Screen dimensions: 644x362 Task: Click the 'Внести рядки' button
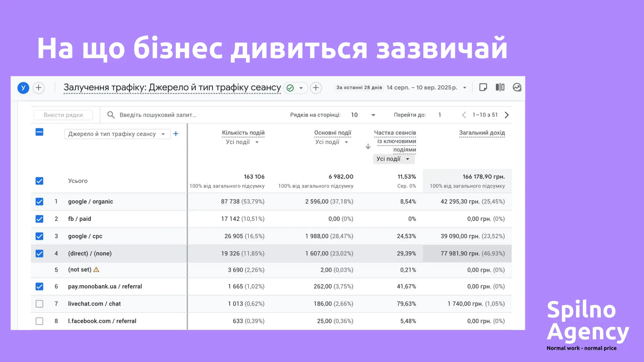click(x=63, y=115)
